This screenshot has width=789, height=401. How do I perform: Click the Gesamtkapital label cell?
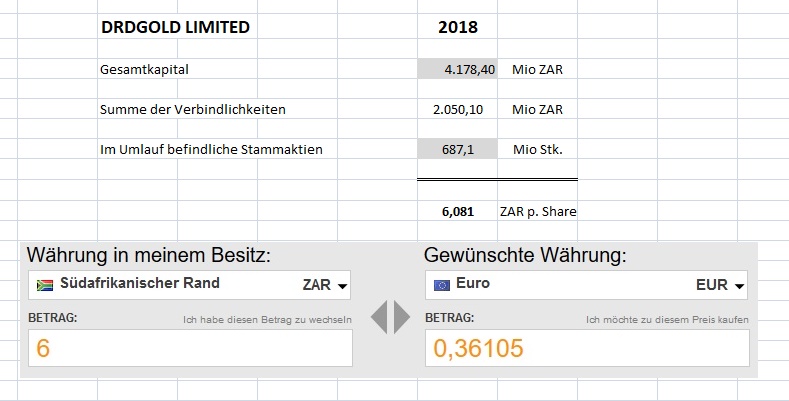(x=145, y=70)
